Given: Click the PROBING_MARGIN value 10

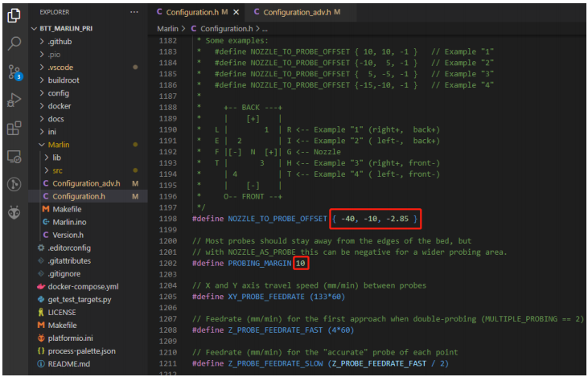Looking at the screenshot, I should click(300, 263).
